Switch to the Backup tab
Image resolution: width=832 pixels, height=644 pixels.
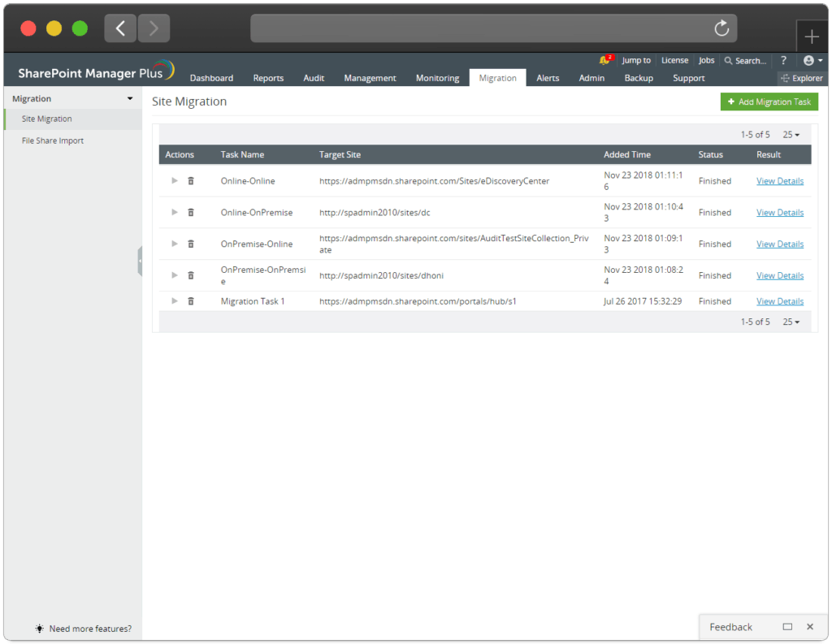click(639, 78)
